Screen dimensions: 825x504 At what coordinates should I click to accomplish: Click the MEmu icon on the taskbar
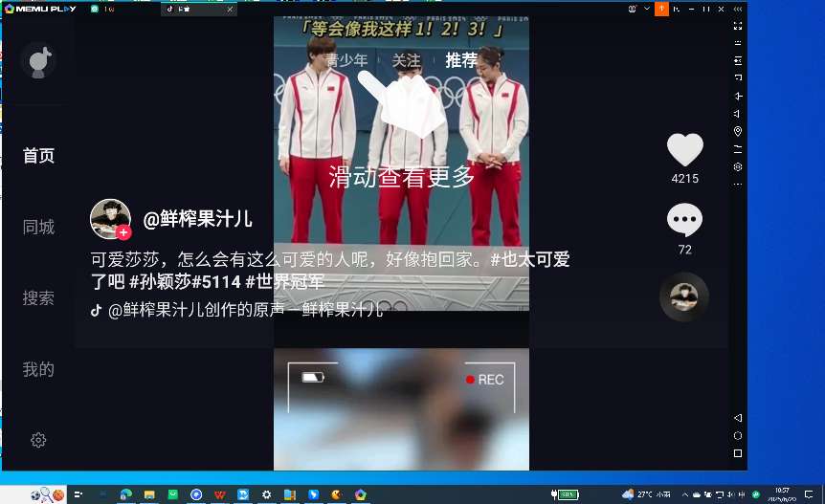coord(361,494)
